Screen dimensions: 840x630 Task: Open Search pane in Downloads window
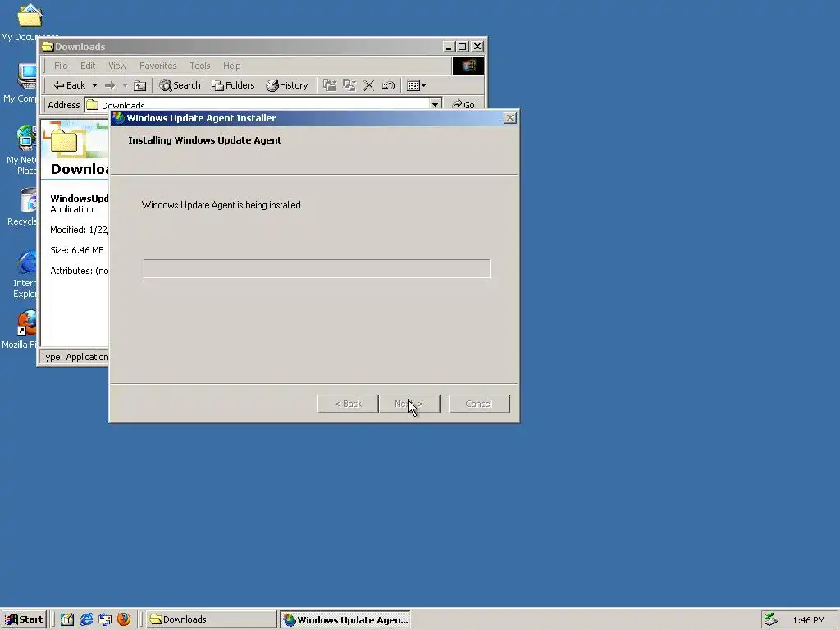point(180,85)
